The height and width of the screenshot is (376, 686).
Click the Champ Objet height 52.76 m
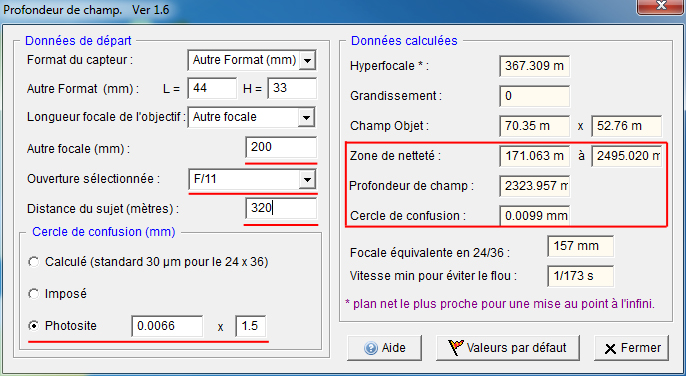pos(626,126)
